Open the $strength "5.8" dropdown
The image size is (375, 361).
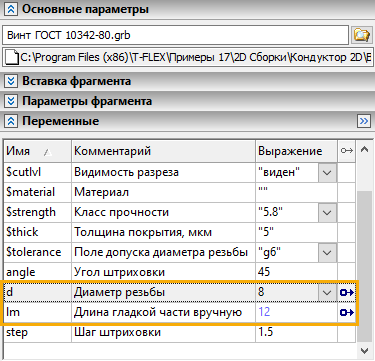click(327, 213)
